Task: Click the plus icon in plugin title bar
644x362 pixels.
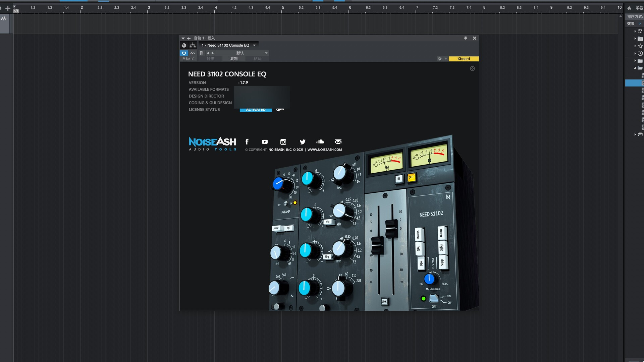Action: click(189, 38)
